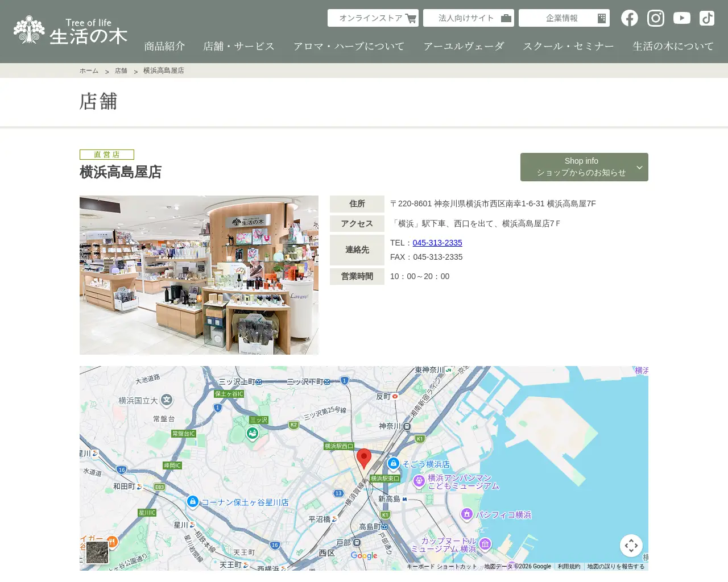Open the 店舗・サービス menu

click(x=239, y=46)
